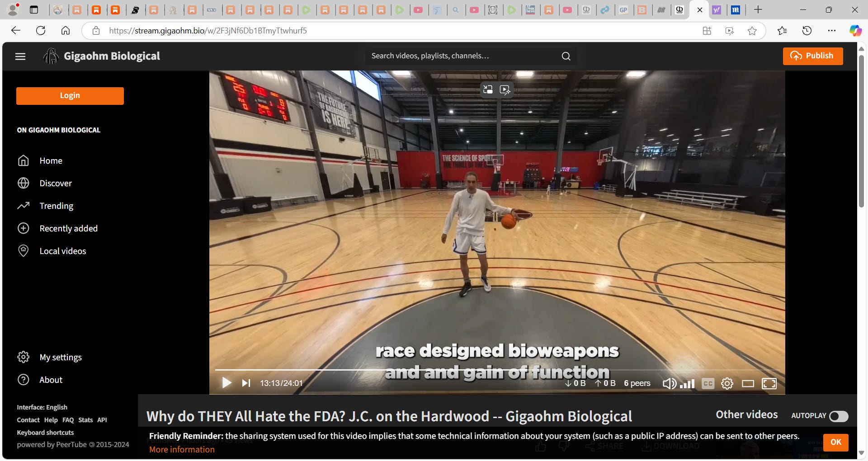
Task: Click the download speed 0 B indicator
Action: coord(576,383)
